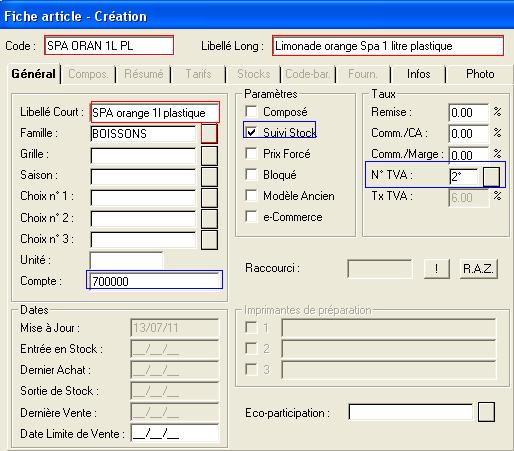Click the Saison input field

143,177
